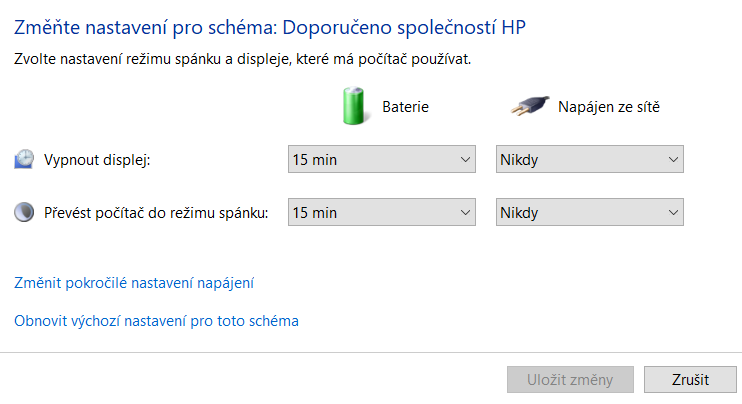Click the Uložit změny button

(x=570, y=379)
